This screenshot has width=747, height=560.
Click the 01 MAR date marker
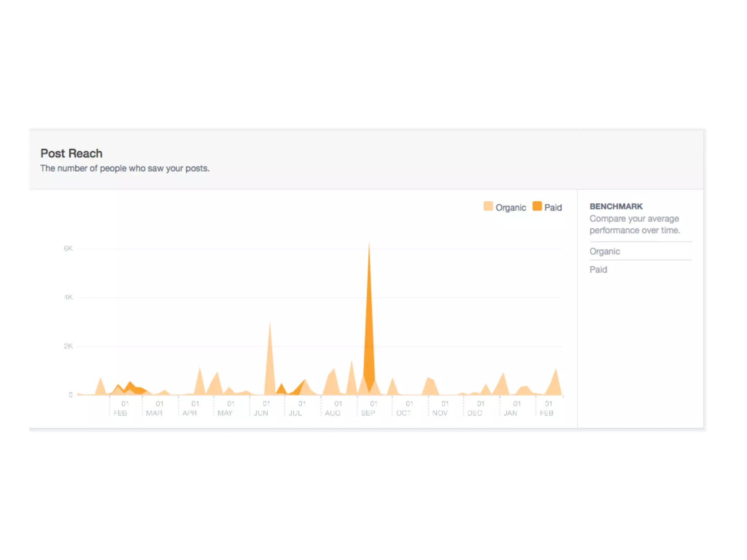154,408
